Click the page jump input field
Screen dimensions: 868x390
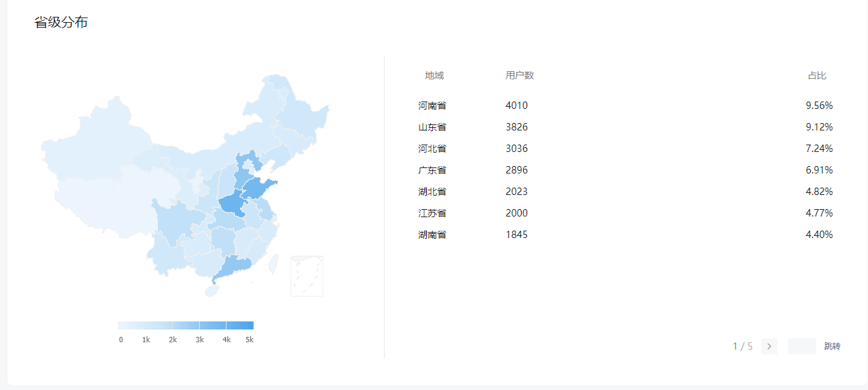tap(802, 346)
